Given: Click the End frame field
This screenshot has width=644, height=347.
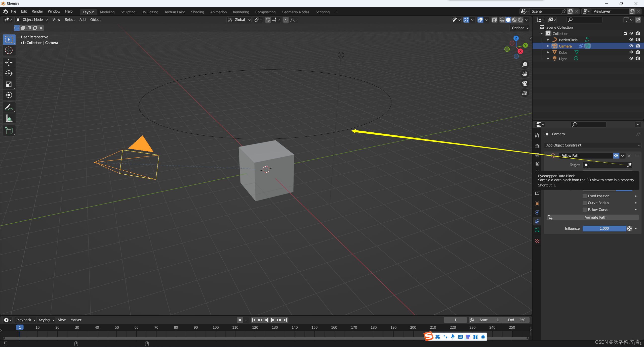Looking at the screenshot, I should pyautogui.click(x=516, y=320).
